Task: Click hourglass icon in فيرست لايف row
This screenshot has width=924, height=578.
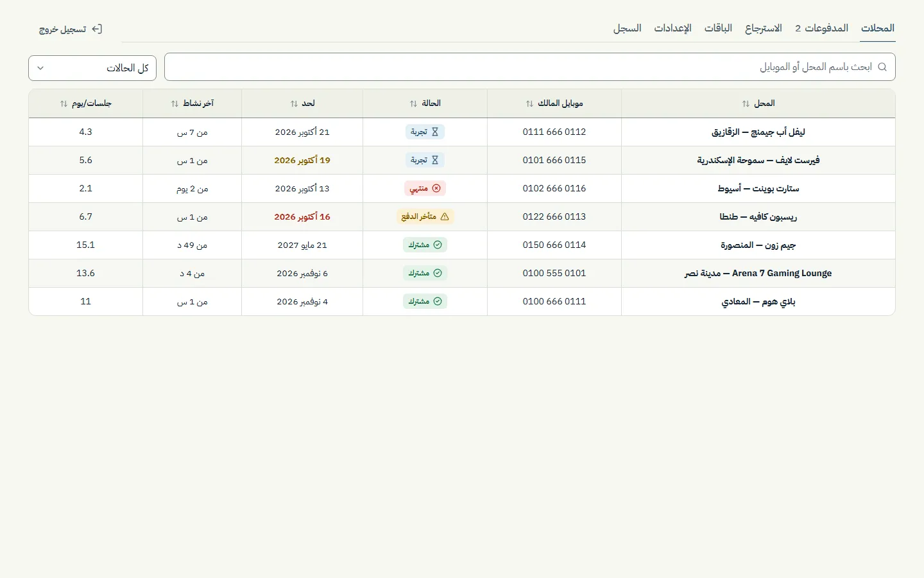Action: [435, 160]
